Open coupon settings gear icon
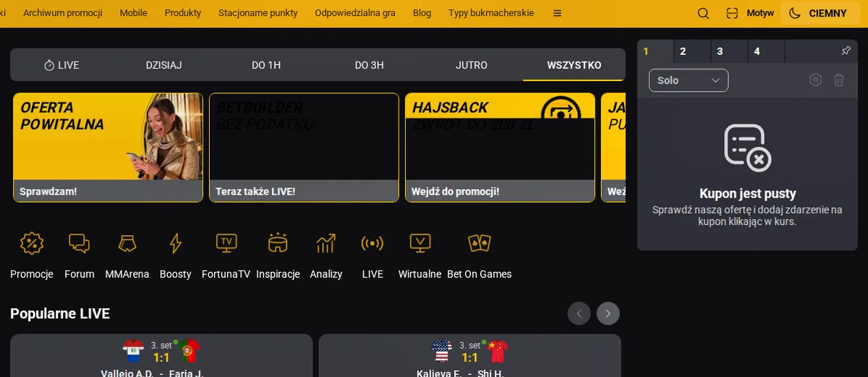The height and width of the screenshot is (377, 868). click(816, 80)
